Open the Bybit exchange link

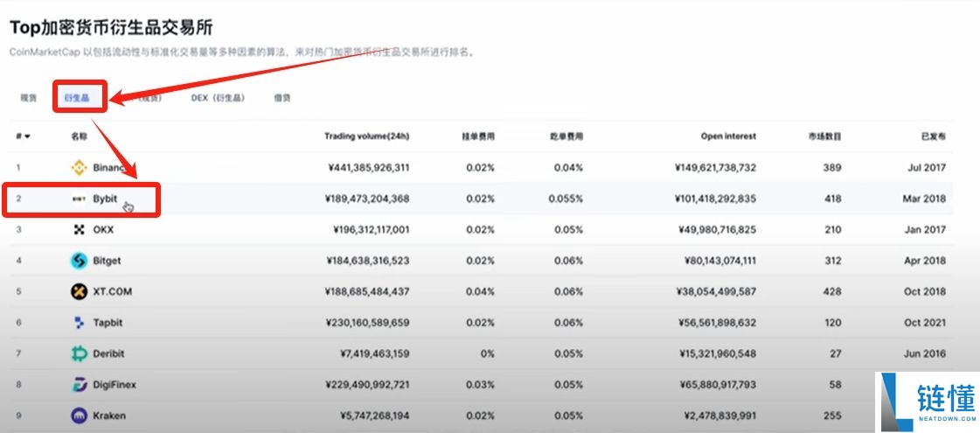click(x=105, y=199)
